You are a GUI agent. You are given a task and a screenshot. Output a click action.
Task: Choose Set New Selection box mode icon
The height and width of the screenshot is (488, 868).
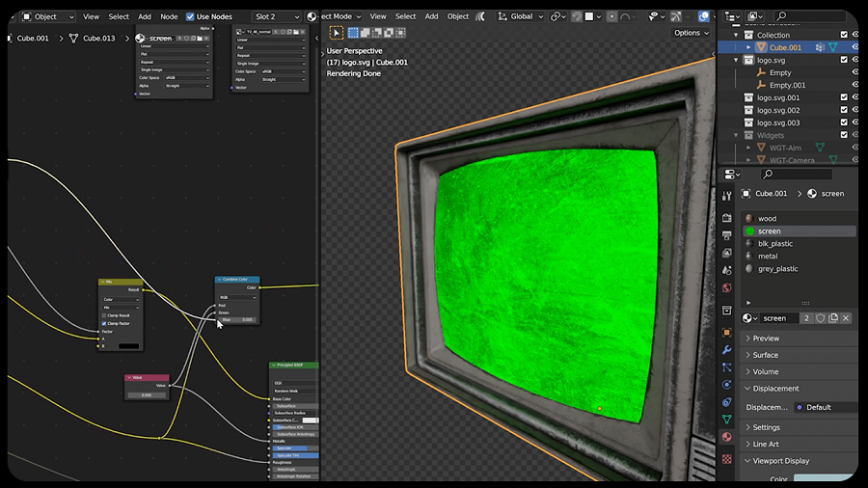[353, 33]
